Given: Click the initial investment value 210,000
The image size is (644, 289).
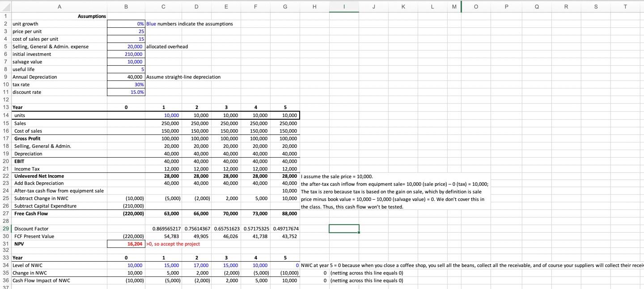Looking at the screenshot, I should [126, 54].
